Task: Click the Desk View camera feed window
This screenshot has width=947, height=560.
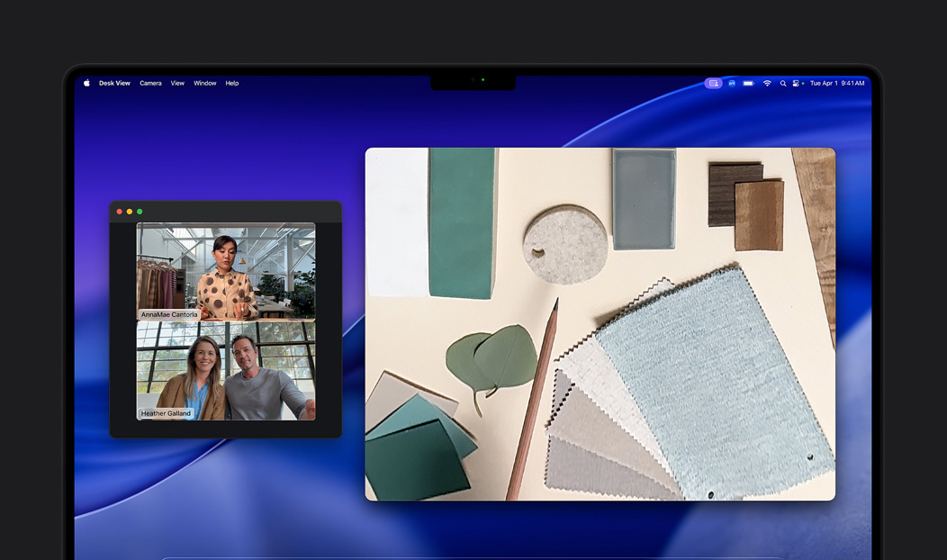Action: [x=600, y=322]
